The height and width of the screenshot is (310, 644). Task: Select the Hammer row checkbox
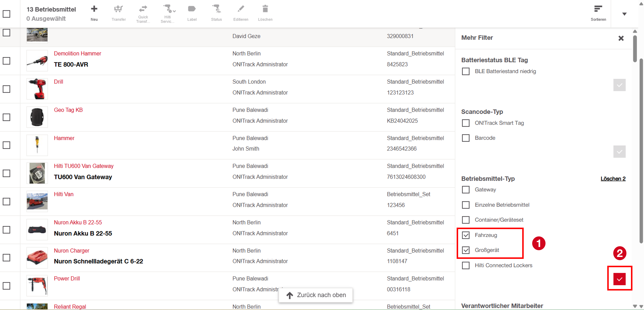(x=6, y=145)
